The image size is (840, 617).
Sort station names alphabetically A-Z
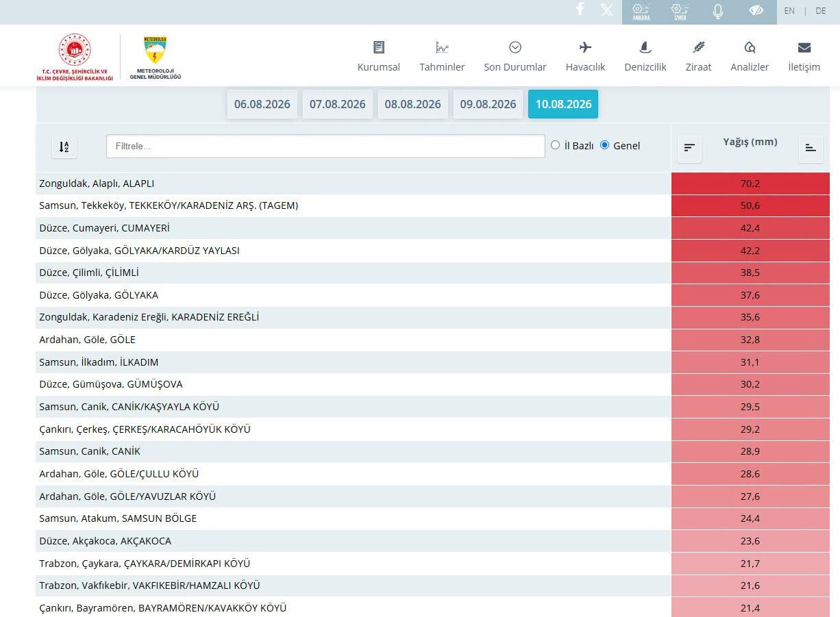[x=64, y=147]
